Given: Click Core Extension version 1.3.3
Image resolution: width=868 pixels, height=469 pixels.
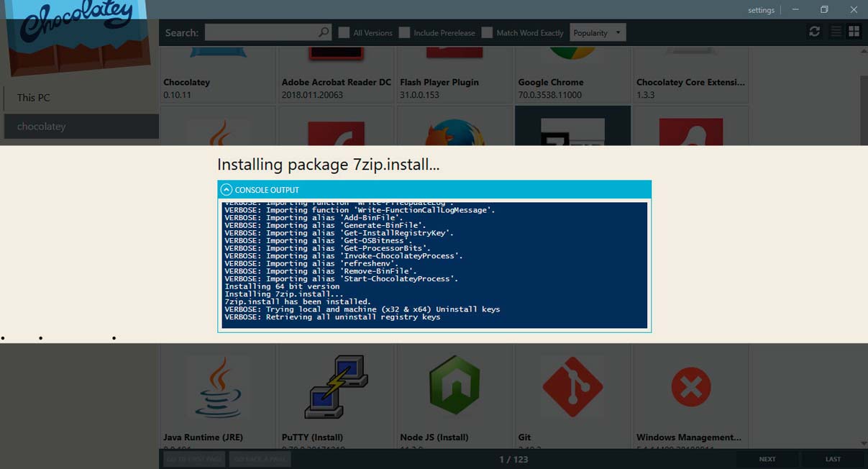Looking at the screenshot, I should pyautogui.click(x=645, y=95).
